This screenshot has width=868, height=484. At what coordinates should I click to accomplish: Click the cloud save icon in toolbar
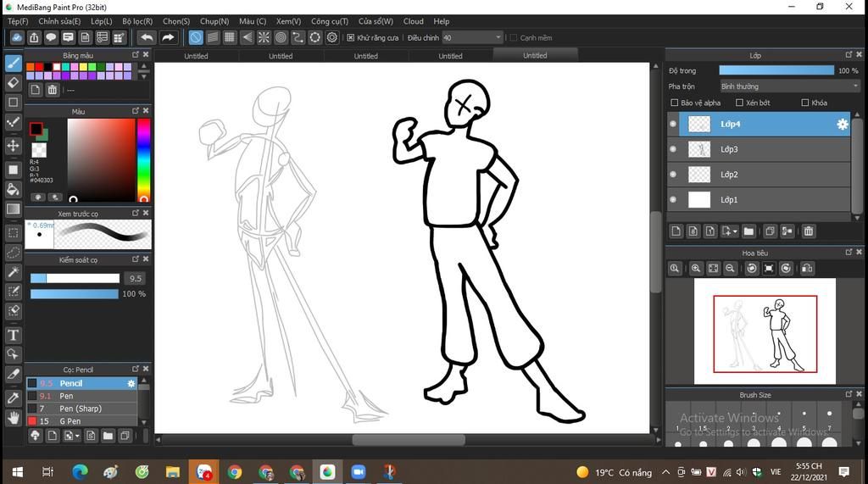[17, 37]
